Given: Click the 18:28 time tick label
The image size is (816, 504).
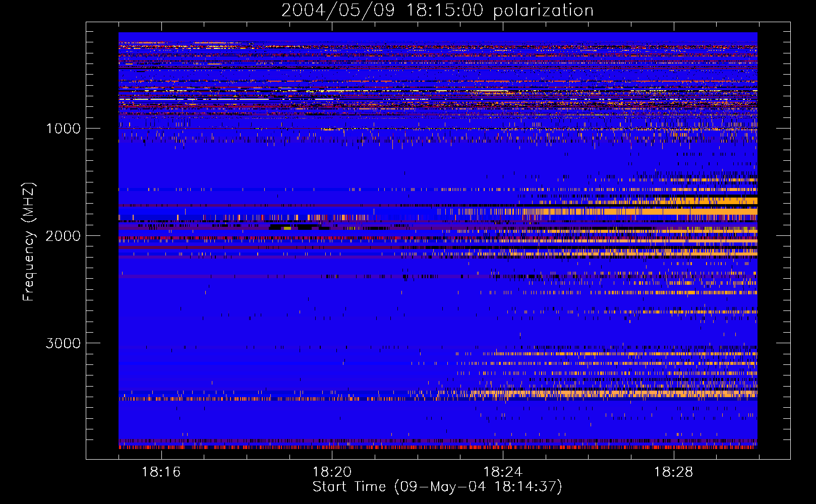Looking at the screenshot, I should click(x=673, y=472).
